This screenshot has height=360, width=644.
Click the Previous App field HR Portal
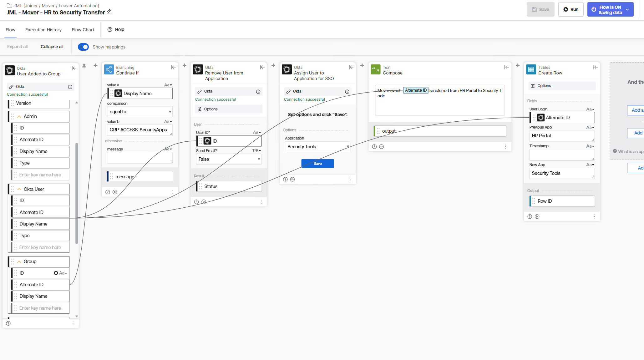pyautogui.click(x=562, y=136)
